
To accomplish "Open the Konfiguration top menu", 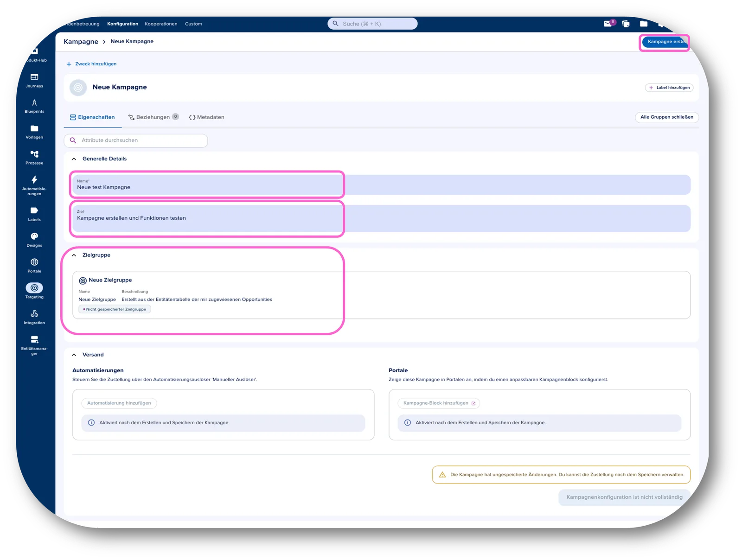I will pos(123,24).
